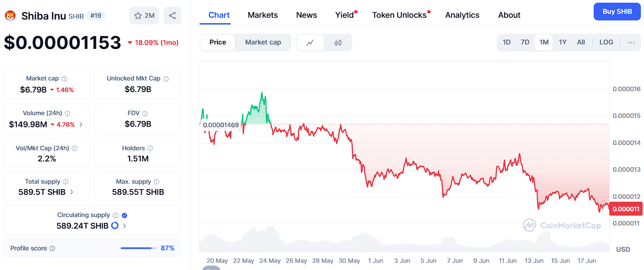Click the 0.000011 current price label
The image size is (644, 270).
[x=625, y=209]
